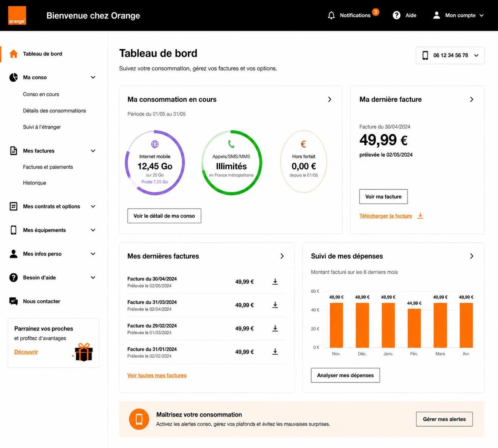Follow the Télécharger la facture link
The width and height of the screenshot is (498, 448).
click(x=386, y=216)
